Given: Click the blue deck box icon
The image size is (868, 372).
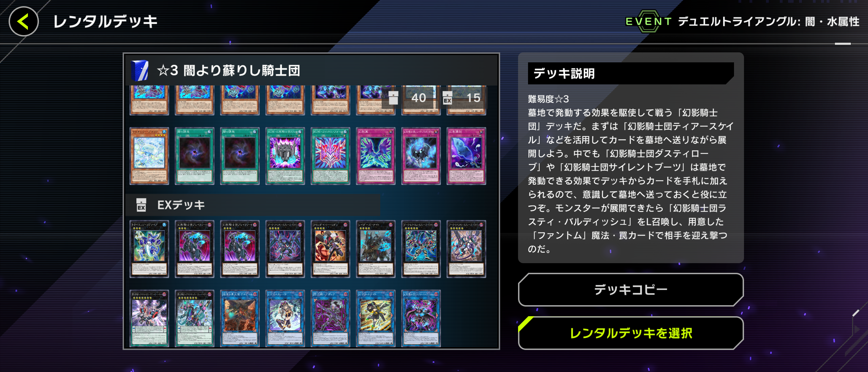Looking at the screenshot, I should 139,71.
